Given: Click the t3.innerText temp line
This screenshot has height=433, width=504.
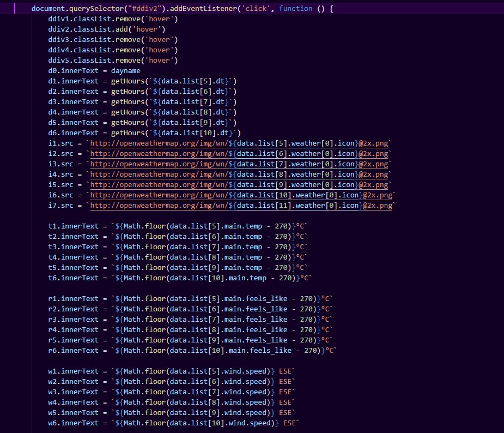Looking at the screenshot, I should pyautogui.click(x=178, y=246).
